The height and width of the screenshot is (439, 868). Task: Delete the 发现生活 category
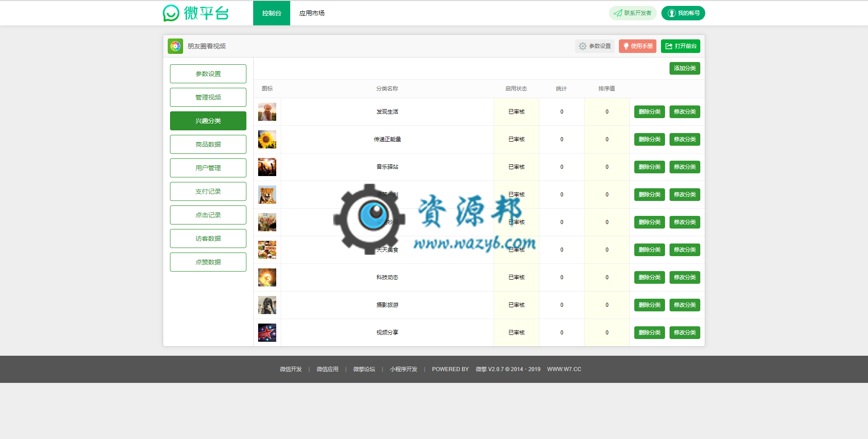coord(650,112)
